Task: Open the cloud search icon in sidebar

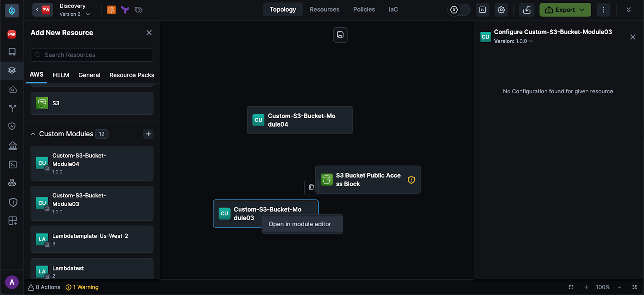Action: tap(12, 90)
